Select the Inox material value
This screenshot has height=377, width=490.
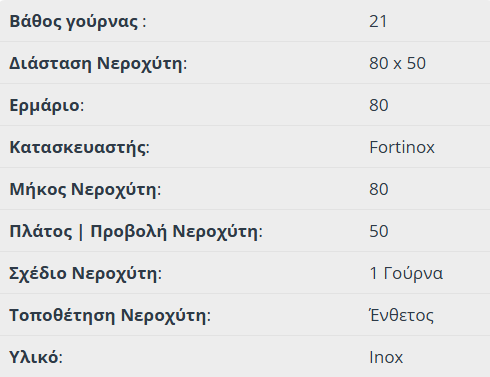386,357
